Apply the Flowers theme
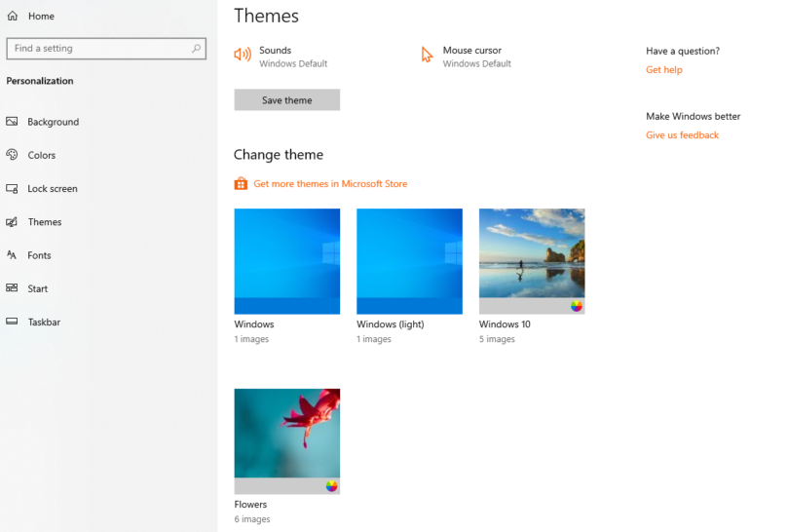Screen dimensions: 788x532 click(x=287, y=441)
